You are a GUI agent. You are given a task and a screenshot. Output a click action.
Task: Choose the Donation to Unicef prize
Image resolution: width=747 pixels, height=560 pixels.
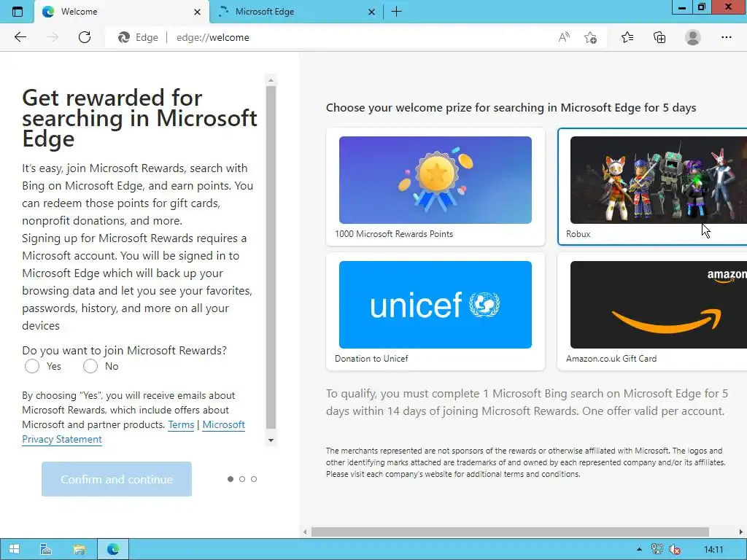pos(436,311)
